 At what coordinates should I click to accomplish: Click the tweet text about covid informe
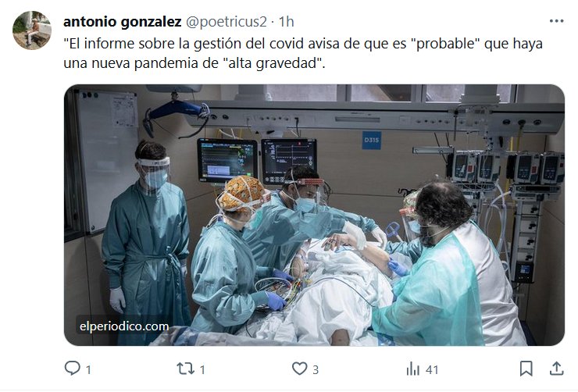(303, 53)
